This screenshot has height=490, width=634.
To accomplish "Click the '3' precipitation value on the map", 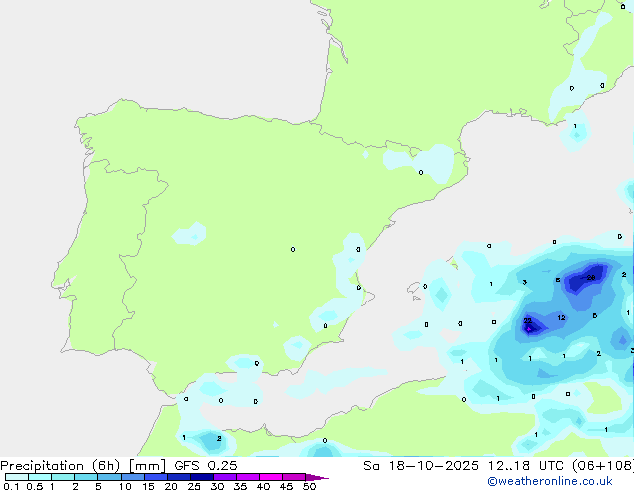I will (x=524, y=282).
